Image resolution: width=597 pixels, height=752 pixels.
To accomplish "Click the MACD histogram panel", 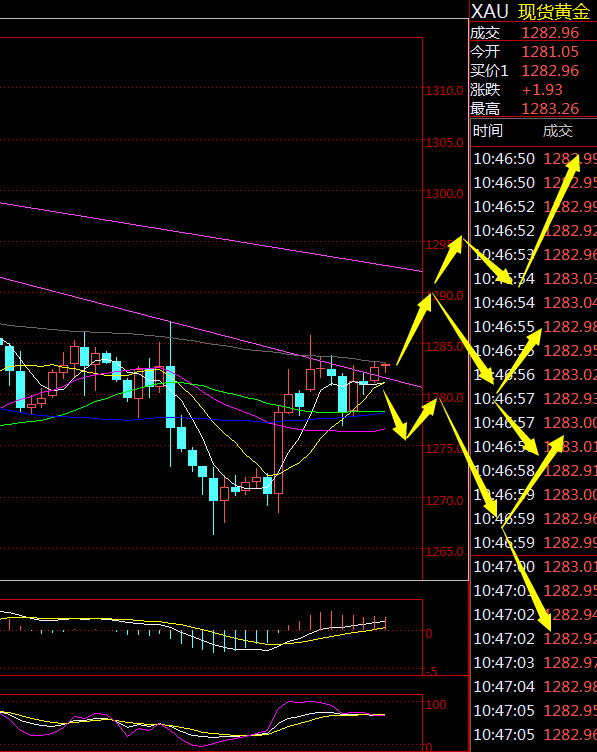I will click(211, 637).
